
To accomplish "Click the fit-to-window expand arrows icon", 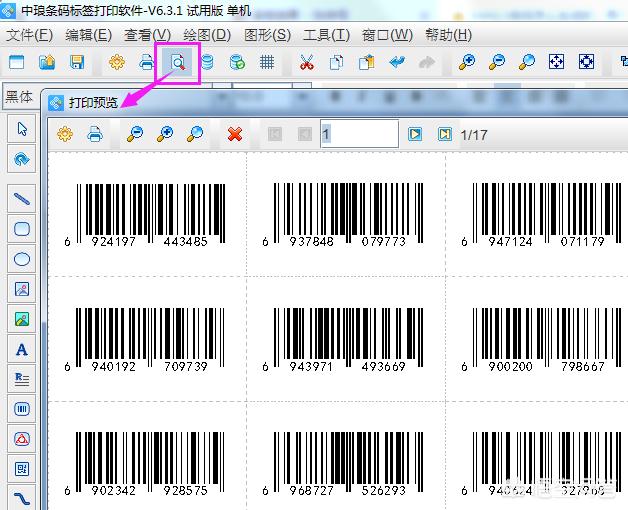I will tap(556, 62).
